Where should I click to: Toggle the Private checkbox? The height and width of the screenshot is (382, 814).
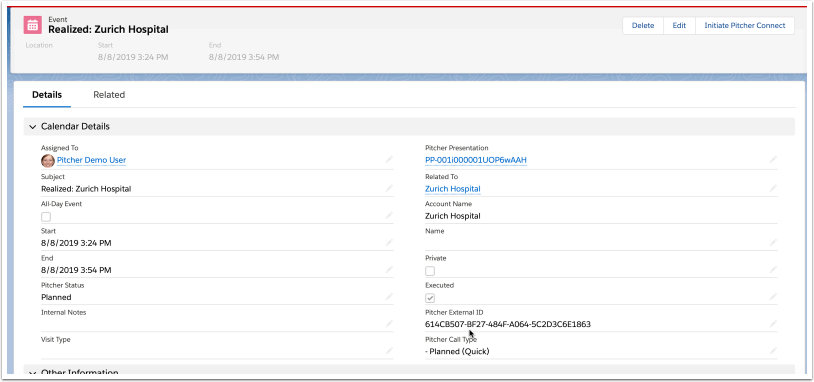click(430, 271)
